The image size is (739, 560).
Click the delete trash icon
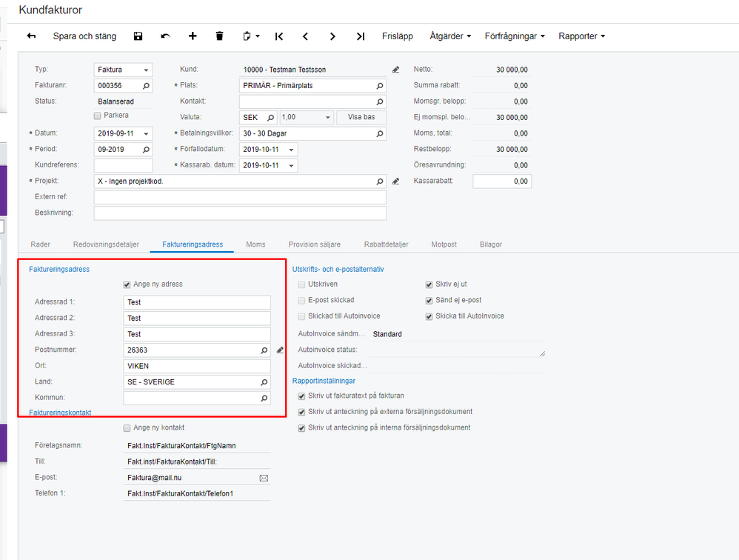220,36
